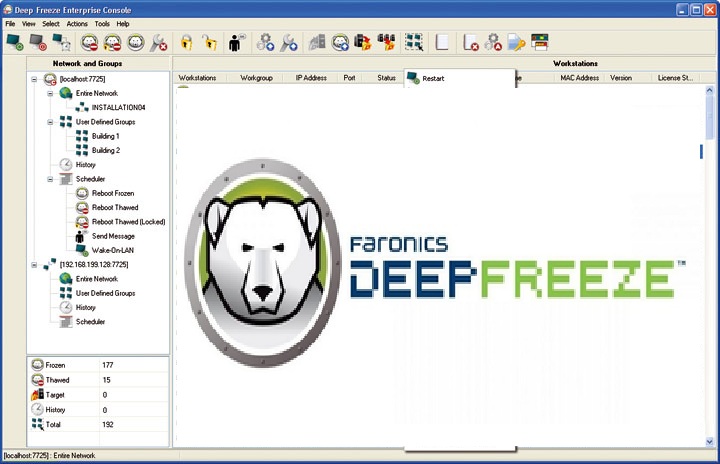Click the Send Message person toolbar icon
720x464 pixels.
[x=236, y=42]
